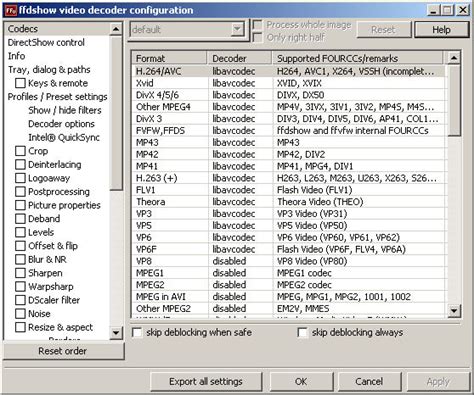Click the ffdshow title bar app icon
The width and height of the screenshot is (474, 395).
[11, 10]
